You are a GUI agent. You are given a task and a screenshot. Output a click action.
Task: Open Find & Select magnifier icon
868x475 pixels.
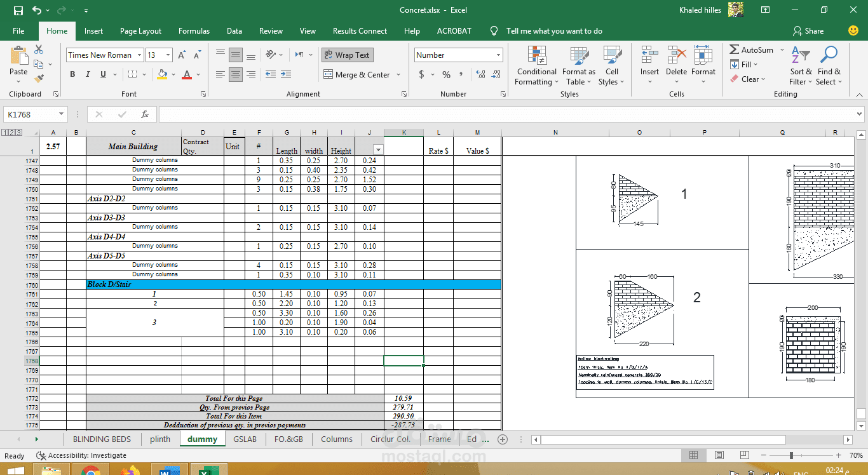[x=829, y=55]
